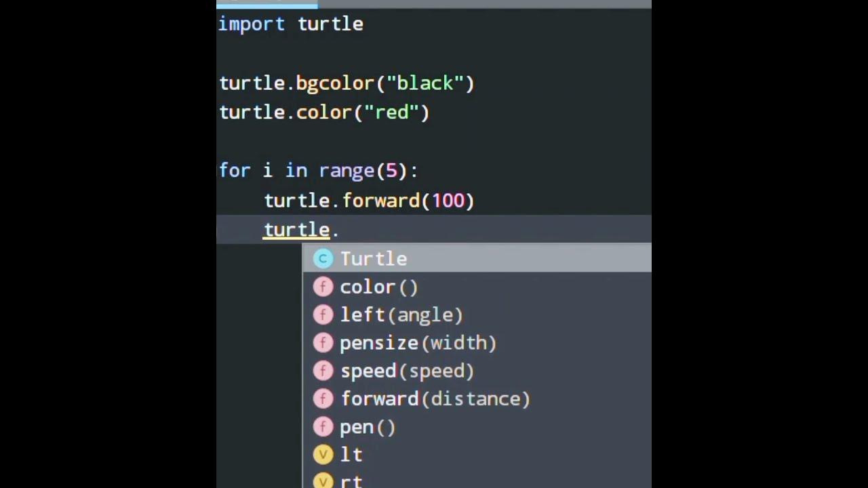Image resolution: width=868 pixels, height=488 pixels.
Task: Select the Turtle class autocomplete suggestion
Action: point(374,258)
